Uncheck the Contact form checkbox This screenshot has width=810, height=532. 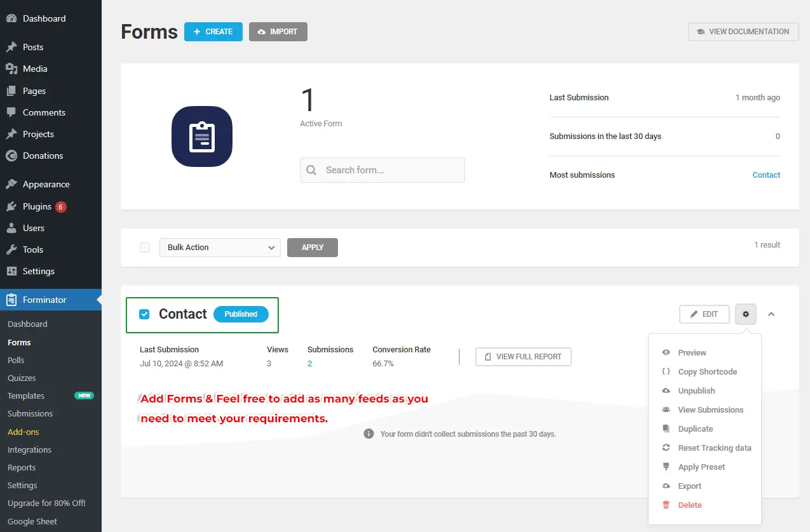144,314
